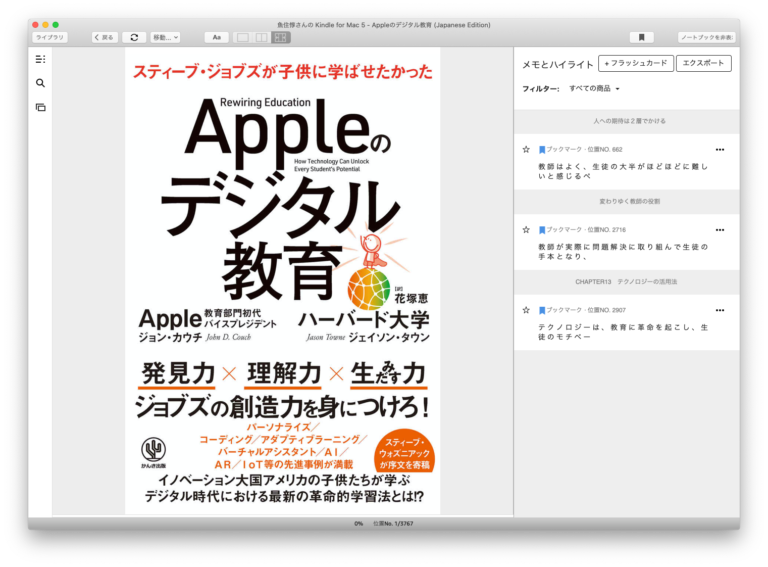
Task: Star the bookmark at 位置NO. 662
Action: click(526, 149)
